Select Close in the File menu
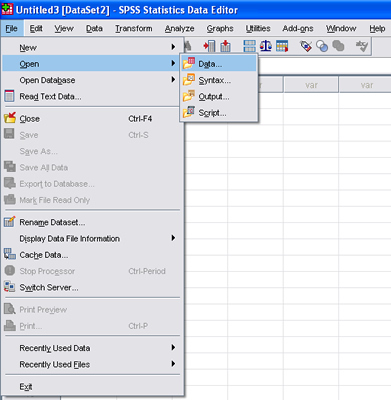This screenshot has width=391, height=400. 92,118
